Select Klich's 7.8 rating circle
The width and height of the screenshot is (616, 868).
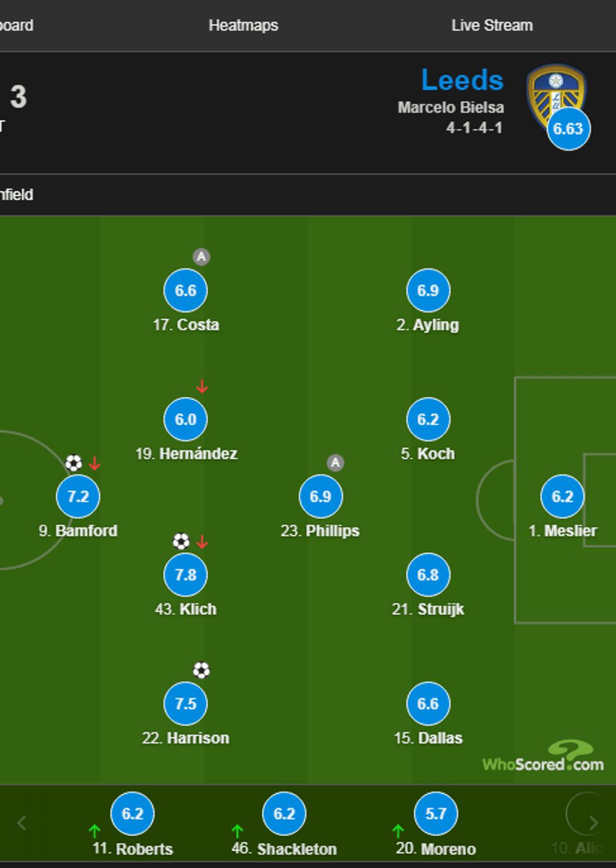[x=185, y=575]
